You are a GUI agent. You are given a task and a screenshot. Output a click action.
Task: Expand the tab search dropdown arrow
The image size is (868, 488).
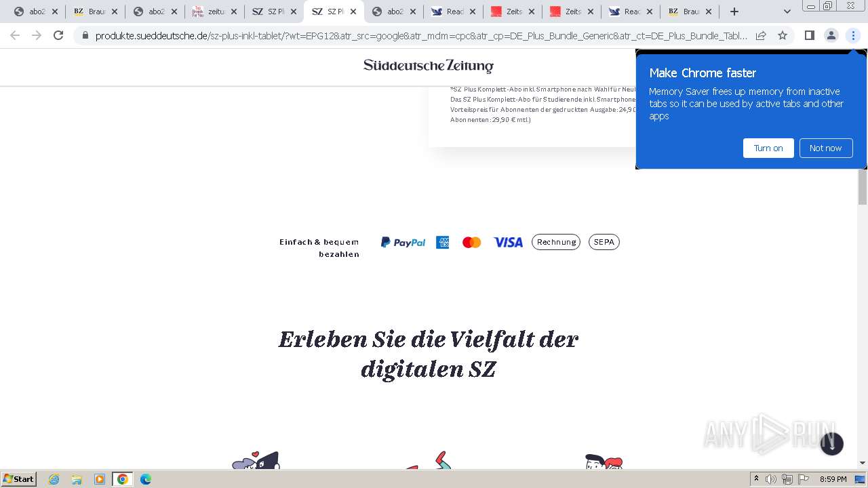tap(787, 12)
